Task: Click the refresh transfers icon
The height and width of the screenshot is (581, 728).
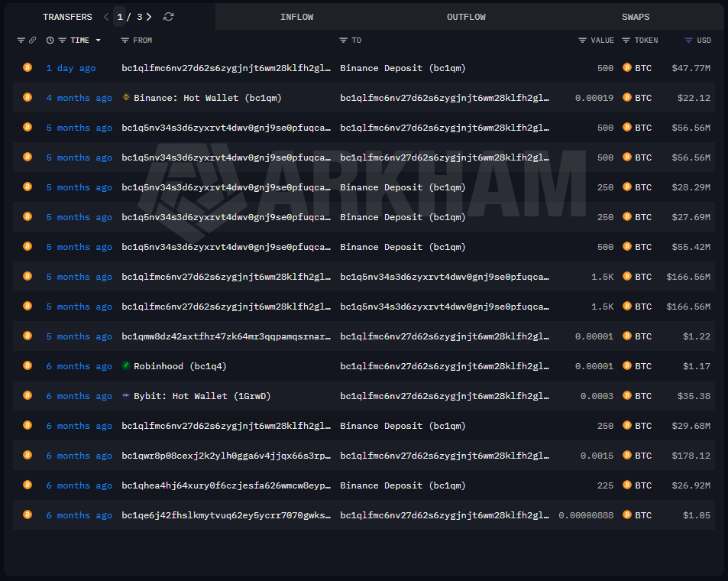Action: coord(169,17)
